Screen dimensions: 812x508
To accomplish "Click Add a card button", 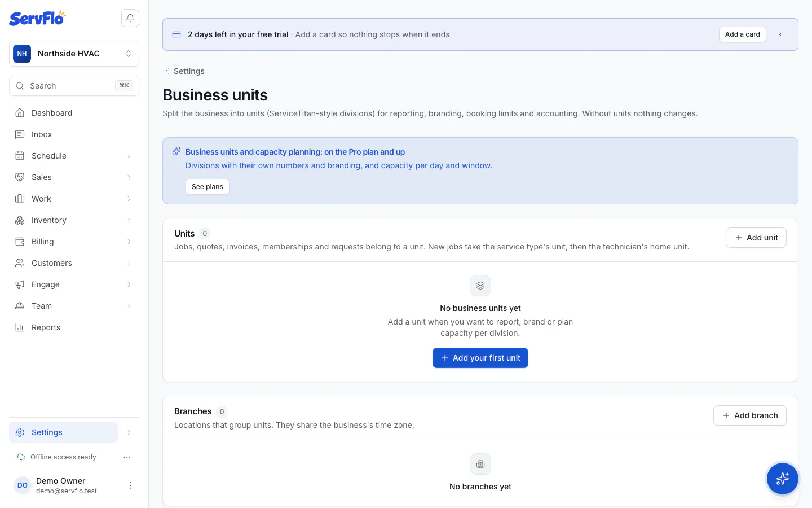I will tap(742, 34).
